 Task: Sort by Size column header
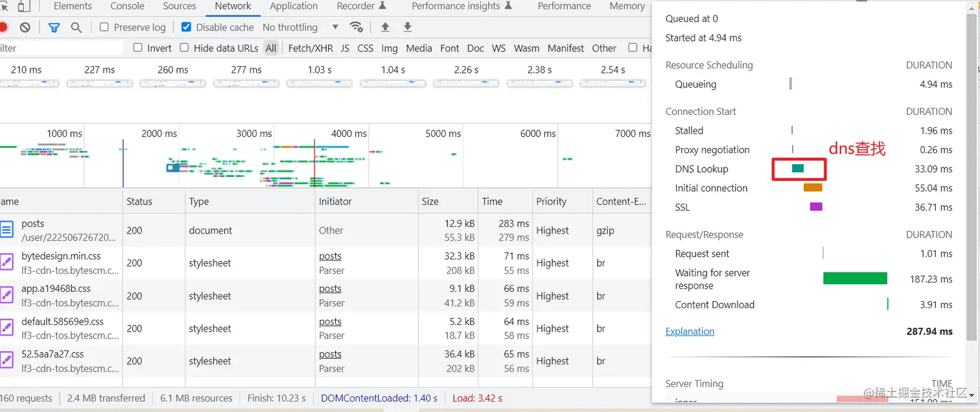(447, 201)
